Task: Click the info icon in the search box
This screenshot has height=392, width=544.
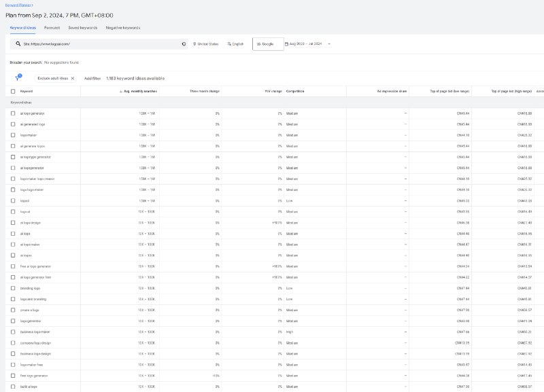Action: 184,44
